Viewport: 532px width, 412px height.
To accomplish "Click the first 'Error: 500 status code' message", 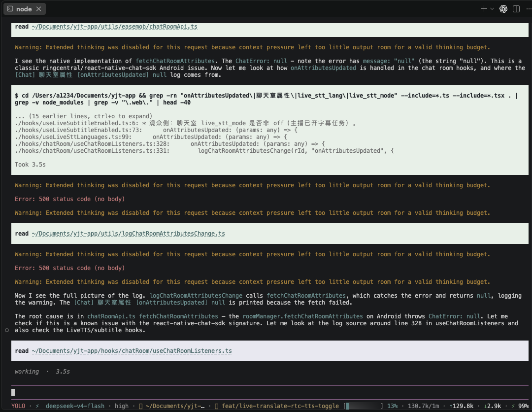I will pos(69,199).
